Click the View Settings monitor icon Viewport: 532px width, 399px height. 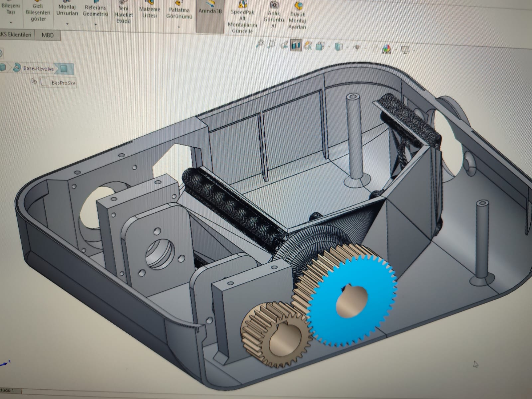click(405, 50)
